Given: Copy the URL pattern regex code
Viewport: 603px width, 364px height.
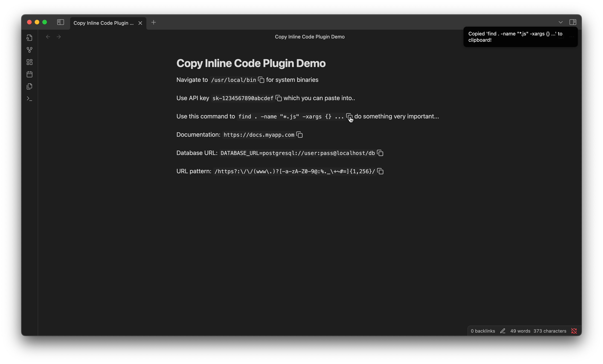Looking at the screenshot, I should pos(380,171).
